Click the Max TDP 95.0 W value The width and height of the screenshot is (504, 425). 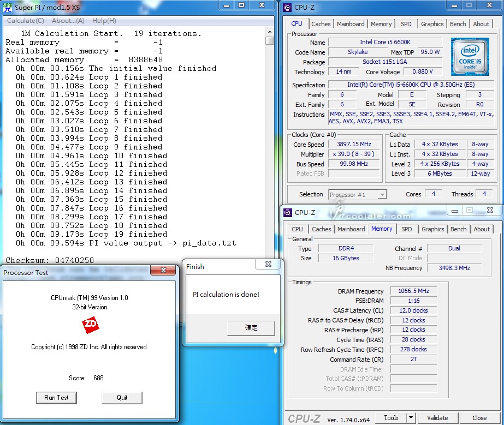point(430,52)
